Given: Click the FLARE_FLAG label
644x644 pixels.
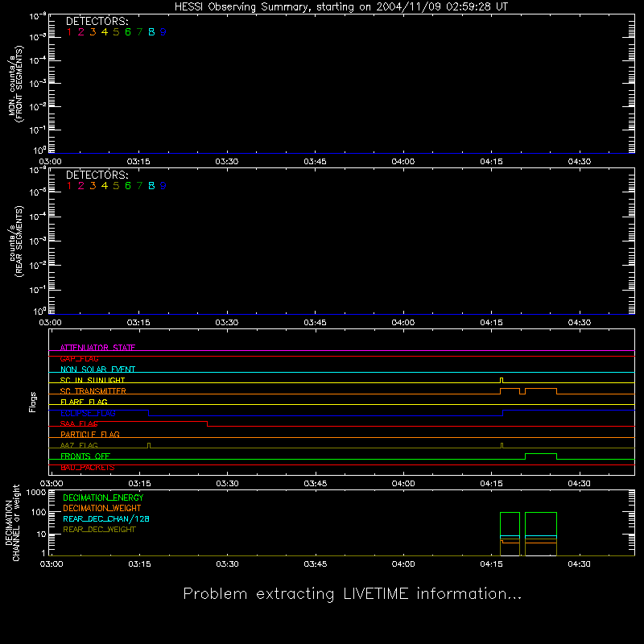Looking at the screenshot, I should click(84, 402).
